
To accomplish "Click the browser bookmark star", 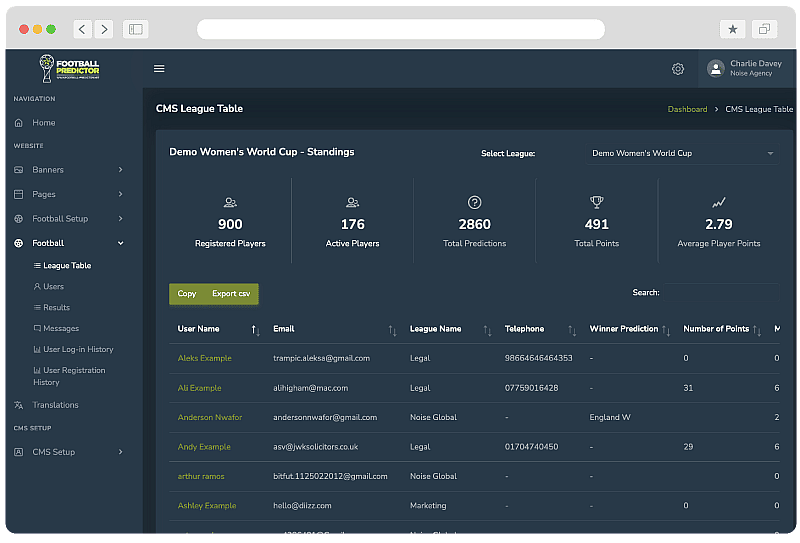I will click(x=733, y=29).
